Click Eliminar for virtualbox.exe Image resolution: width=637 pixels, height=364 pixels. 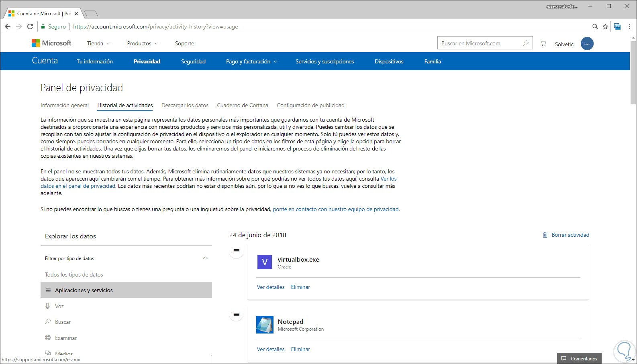pos(300,287)
